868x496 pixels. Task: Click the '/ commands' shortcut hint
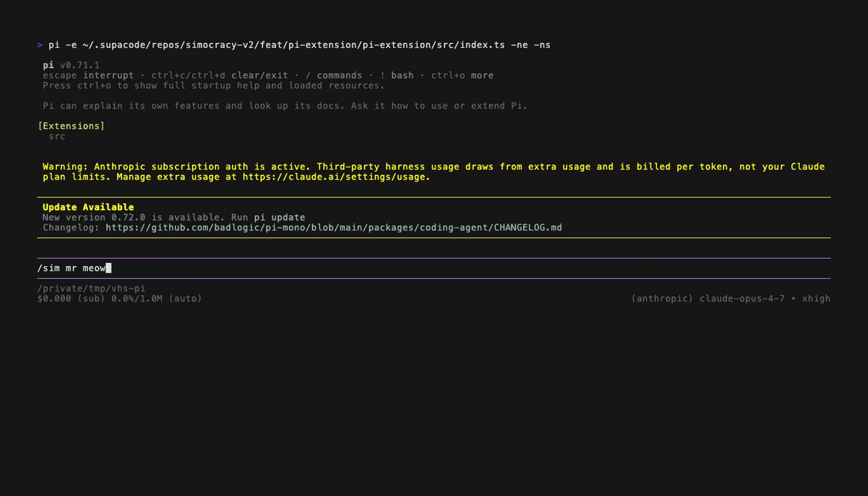(x=334, y=76)
